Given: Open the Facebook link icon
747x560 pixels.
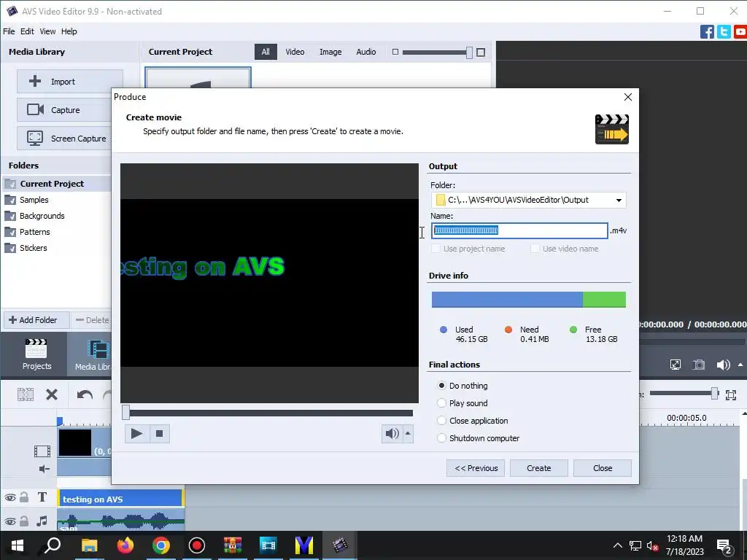Looking at the screenshot, I should (707, 32).
